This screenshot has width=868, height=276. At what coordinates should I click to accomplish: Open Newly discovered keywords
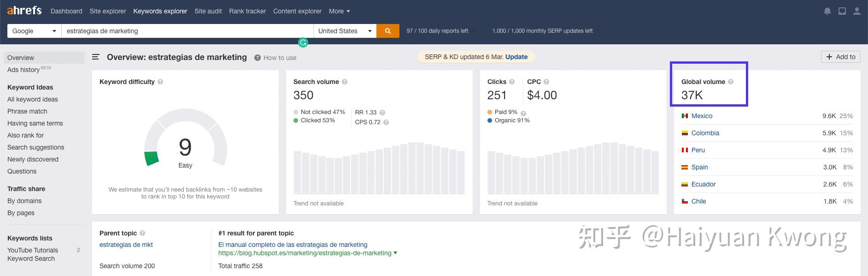pos(33,159)
